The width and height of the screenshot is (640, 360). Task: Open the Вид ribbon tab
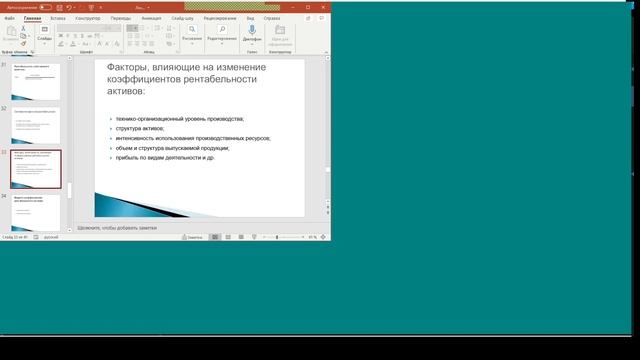coord(250,18)
